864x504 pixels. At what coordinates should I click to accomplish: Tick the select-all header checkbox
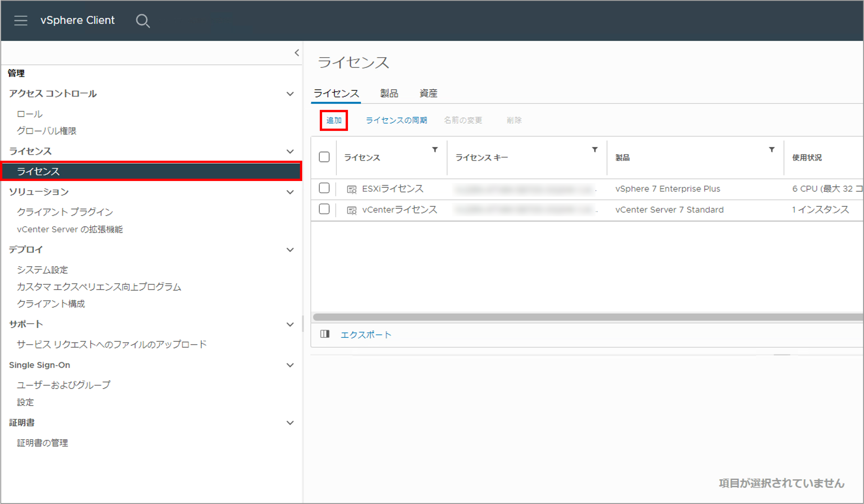coord(324,157)
